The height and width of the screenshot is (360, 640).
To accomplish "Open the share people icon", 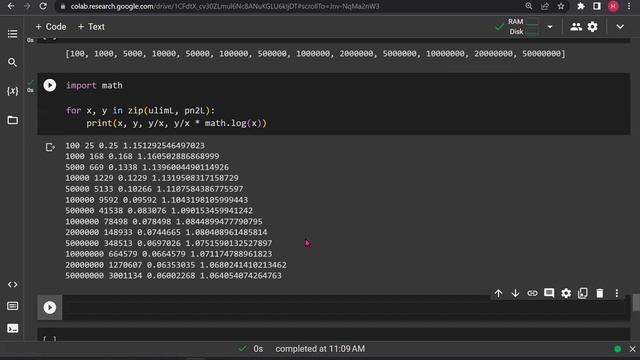I will coord(576,27).
